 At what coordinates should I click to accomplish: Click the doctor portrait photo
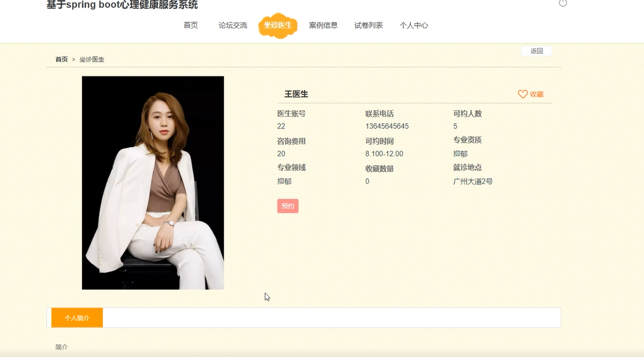(x=153, y=182)
